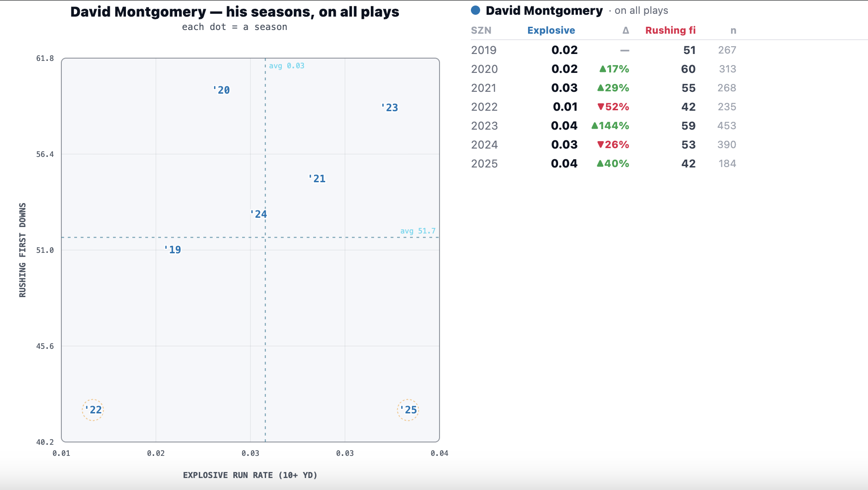Click the 144% change value for 2023
The width and height of the screenshot is (868, 490).
(x=610, y=125)
